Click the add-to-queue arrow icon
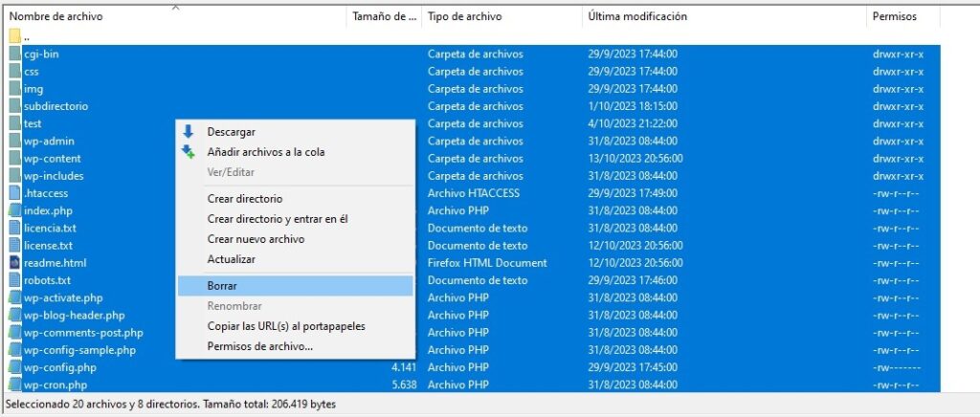 click(x=189, y=152)
